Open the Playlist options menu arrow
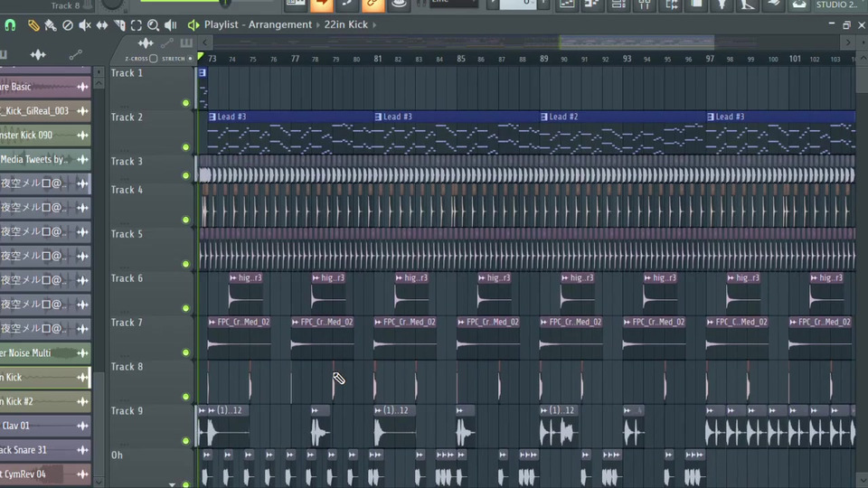This screenshot has width=868, height=488. pyautogui.click(x=193, y=25)
